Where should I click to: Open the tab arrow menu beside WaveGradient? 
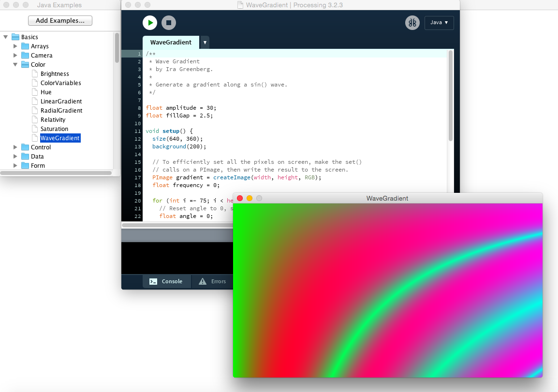pos(205,43)
